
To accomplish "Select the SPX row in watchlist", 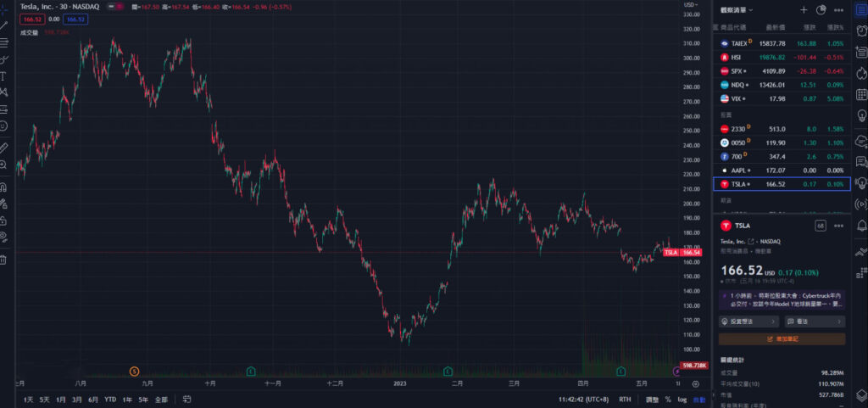I will pyautogui.click(x=782, y=71).
